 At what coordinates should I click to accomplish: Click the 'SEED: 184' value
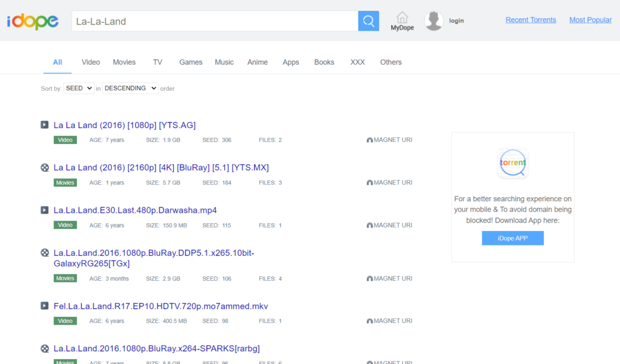(217, 183)
